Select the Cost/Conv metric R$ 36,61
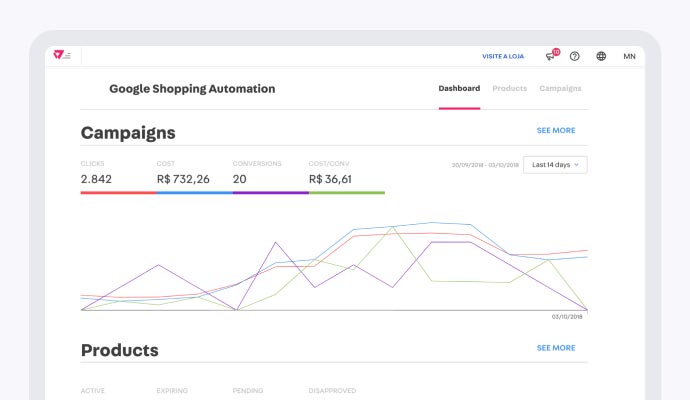690x400 pixels. point(330,179)
